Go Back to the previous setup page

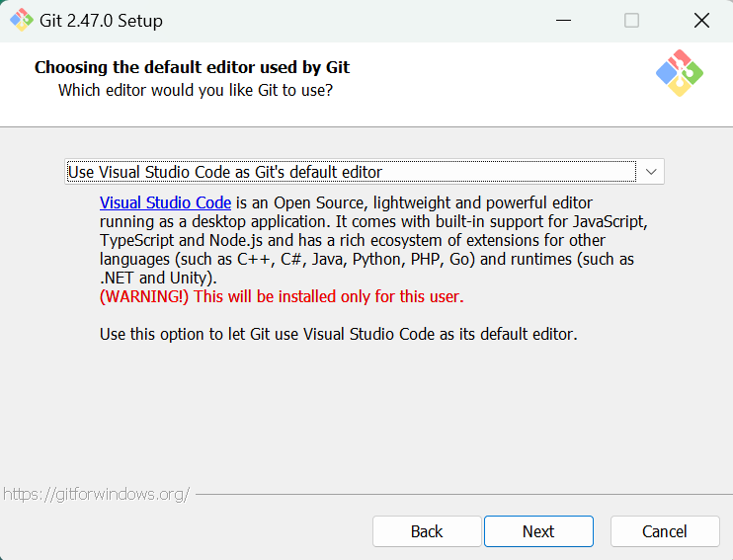click(x=427, y=531)
